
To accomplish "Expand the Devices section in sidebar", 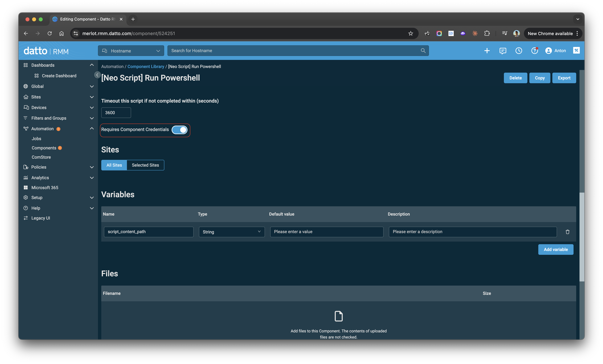I will pos(92,107).
